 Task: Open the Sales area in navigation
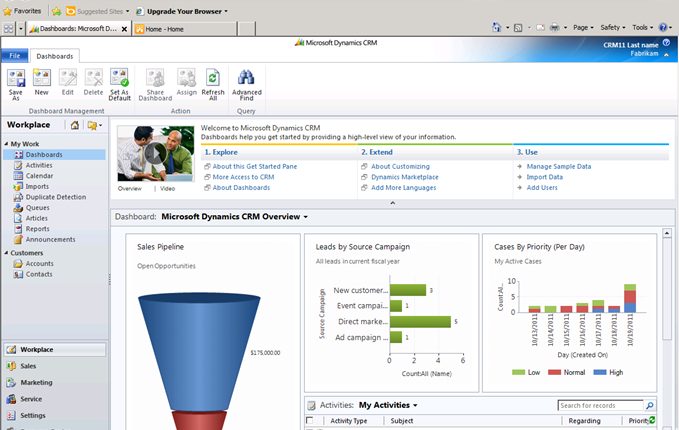click(x=29, y=366)
